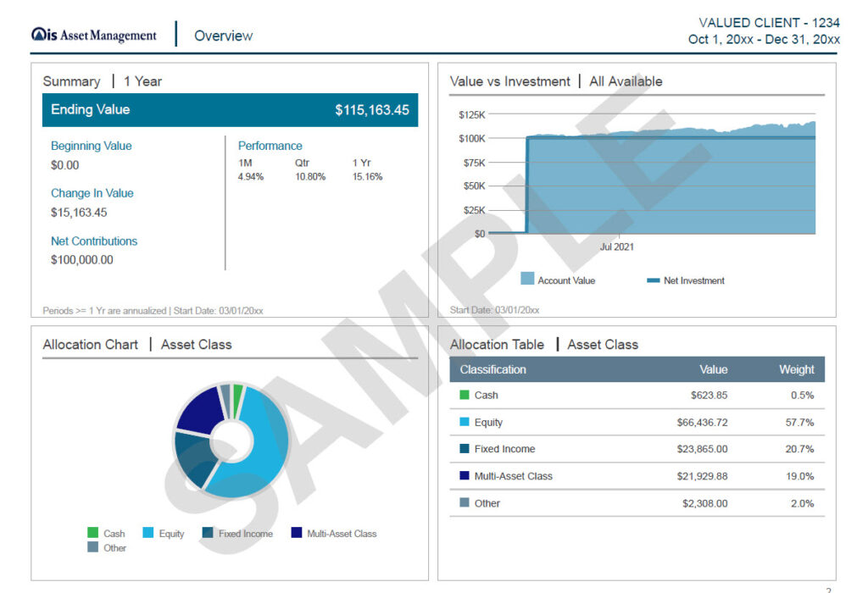
Task: Click the Fixed Income chart legend swatch
Action: click(208, 533)
